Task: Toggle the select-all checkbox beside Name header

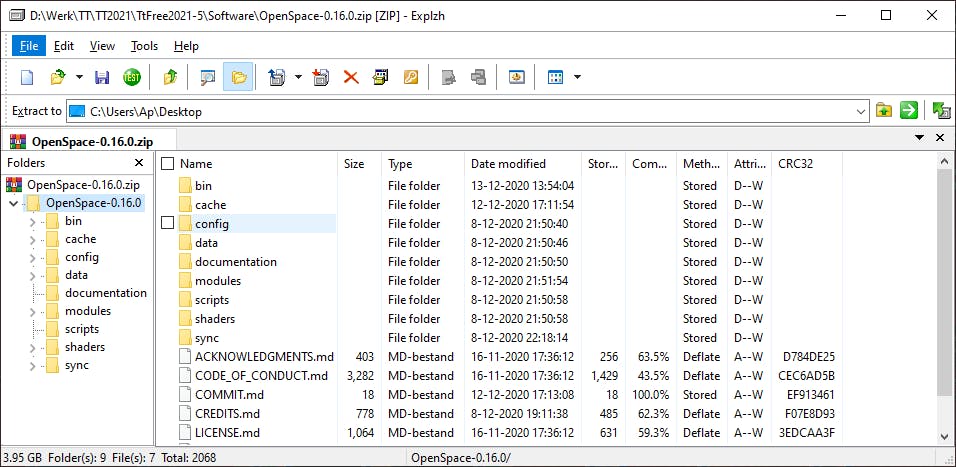Action: point(168,163)
